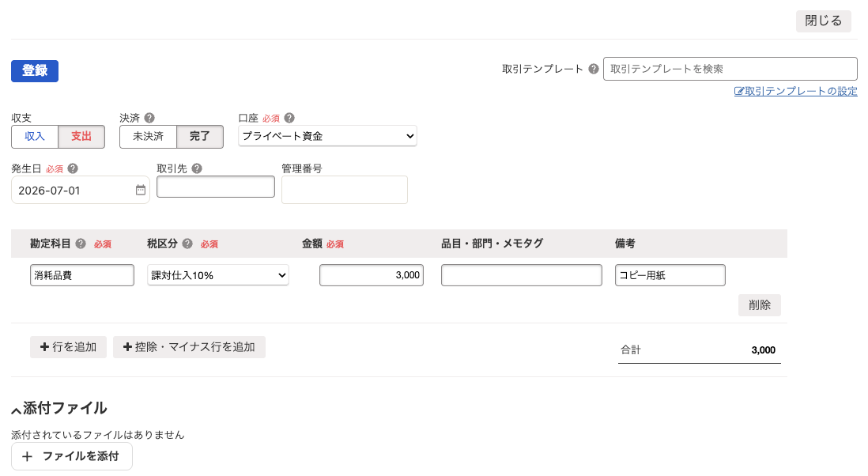868x476 pixels.
Task: Click edit icon of 取引テンプレートの設定 link
Action: (x=739, y=92)
